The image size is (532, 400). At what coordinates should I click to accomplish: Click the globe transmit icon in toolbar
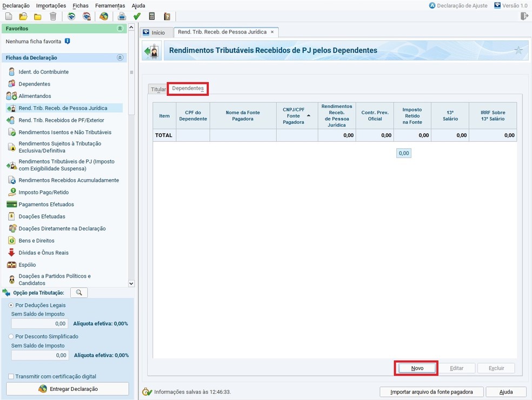[x=104, y=16]
